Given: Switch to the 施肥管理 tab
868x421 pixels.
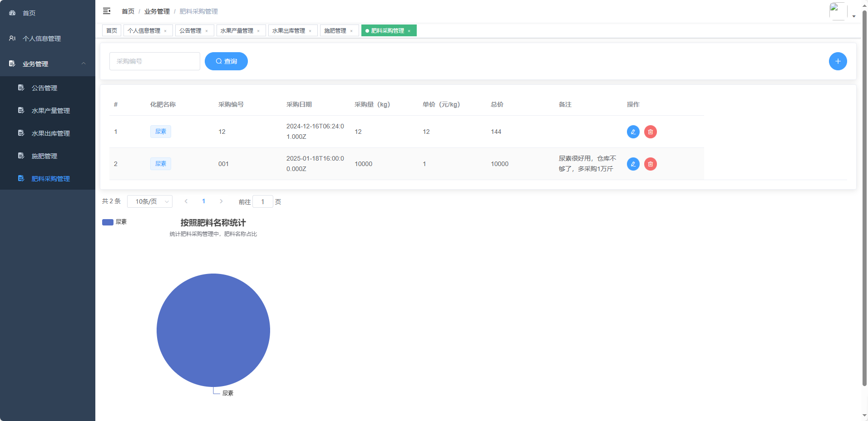Looking at the screenshot, I should pyautogui.click(x=335, y=31).
